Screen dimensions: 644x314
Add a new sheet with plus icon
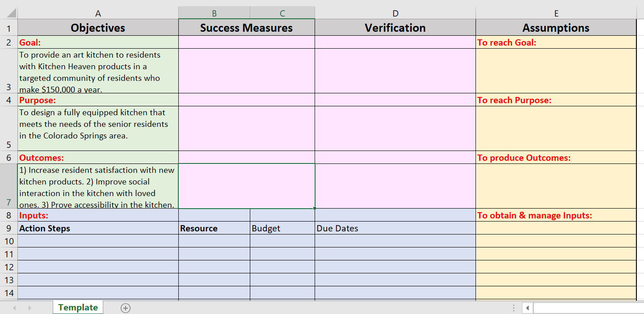click(126, 308)
